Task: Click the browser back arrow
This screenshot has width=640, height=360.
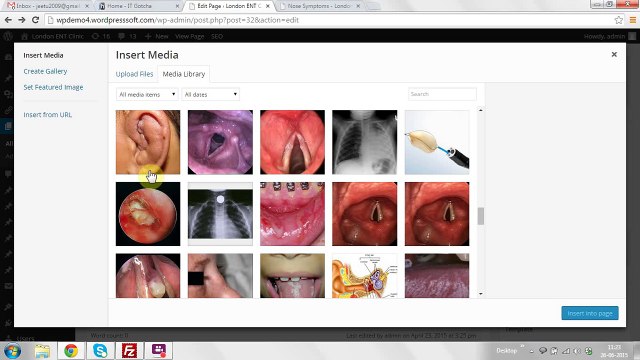Action: coord(8,20)
